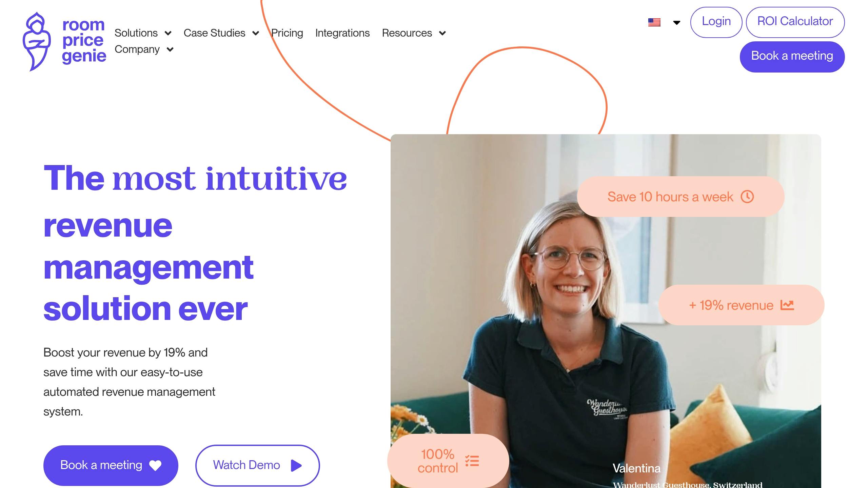
Task: Click the chart icon on +19% revenue badge
Action: click(x=787, y=305)
